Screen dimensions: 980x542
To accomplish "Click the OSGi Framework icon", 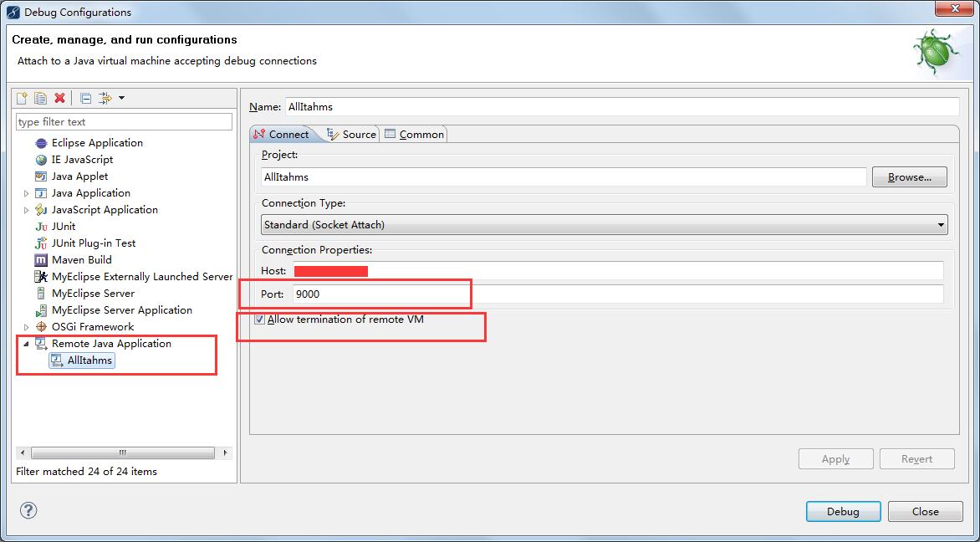I will 41,327.
